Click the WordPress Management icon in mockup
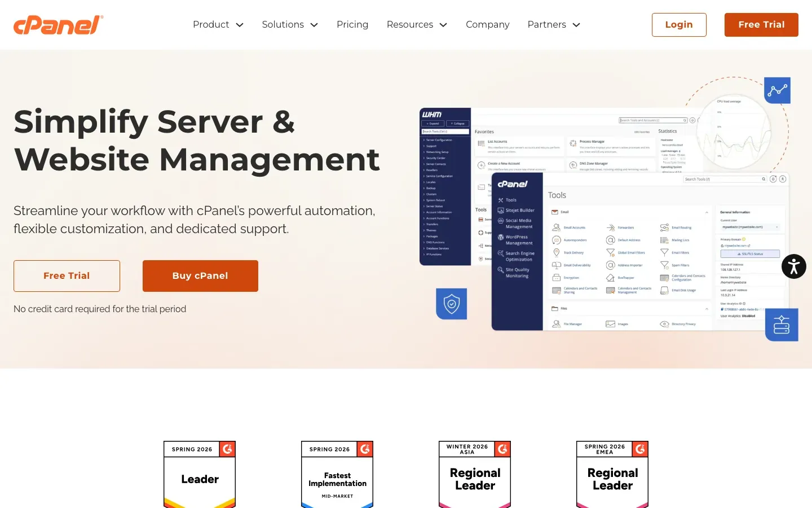 pyautogui.click(x=500, y=237)
